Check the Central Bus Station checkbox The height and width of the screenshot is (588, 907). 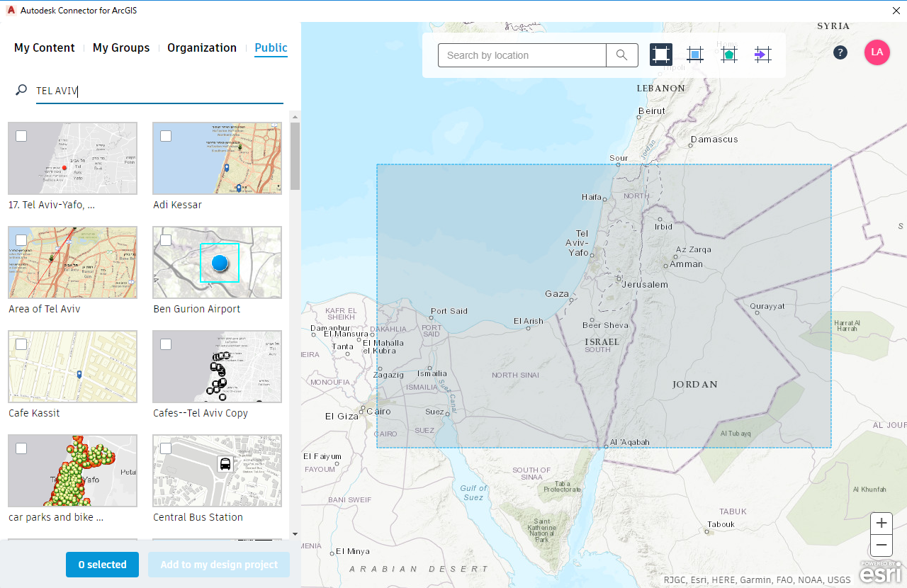click(166, 448)
